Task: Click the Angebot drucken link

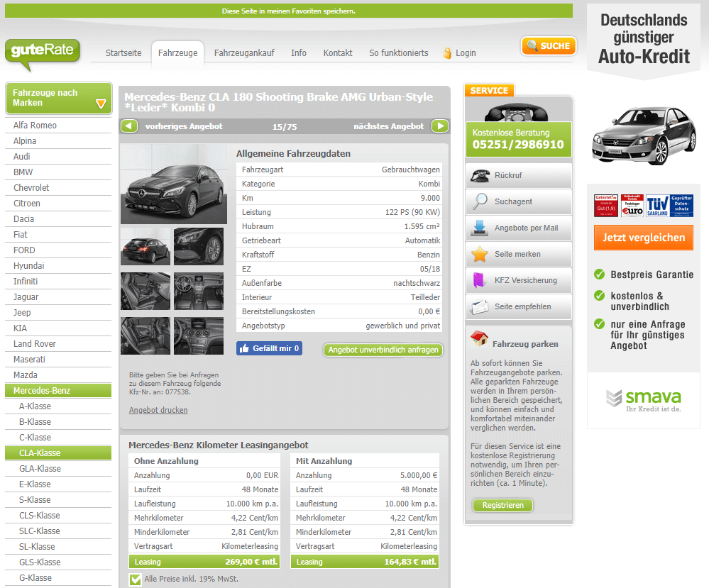Action: pyautogui.click(x=158, y=410)
